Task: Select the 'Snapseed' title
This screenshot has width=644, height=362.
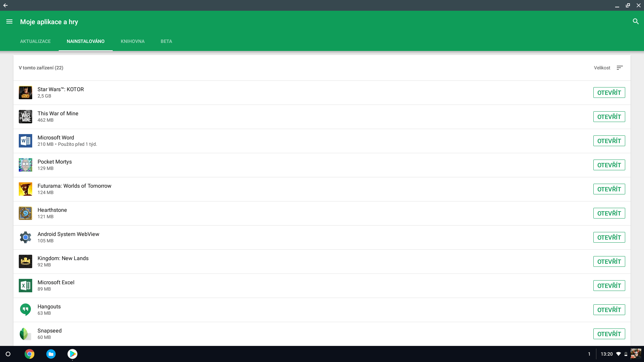Action: coord(50,331)
